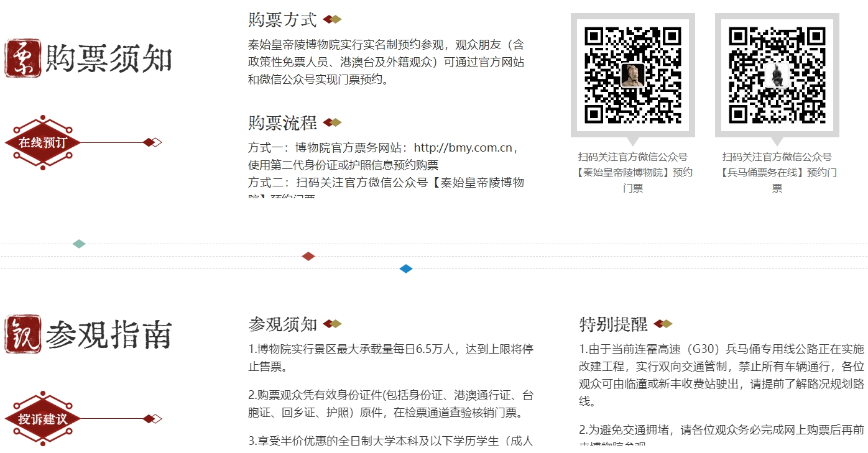This screenshot has height=453, width=868.
Task: Click the diamond ornament next to 购票流程
Action: click(332, 122)
